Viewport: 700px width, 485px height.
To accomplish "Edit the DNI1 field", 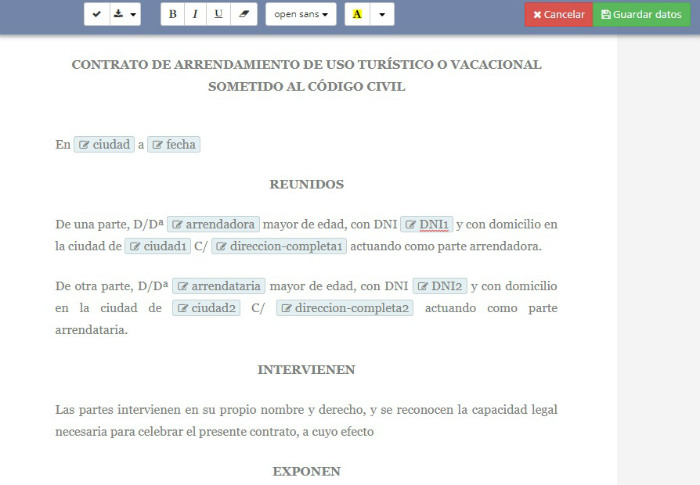I will [x=426, y=224].
